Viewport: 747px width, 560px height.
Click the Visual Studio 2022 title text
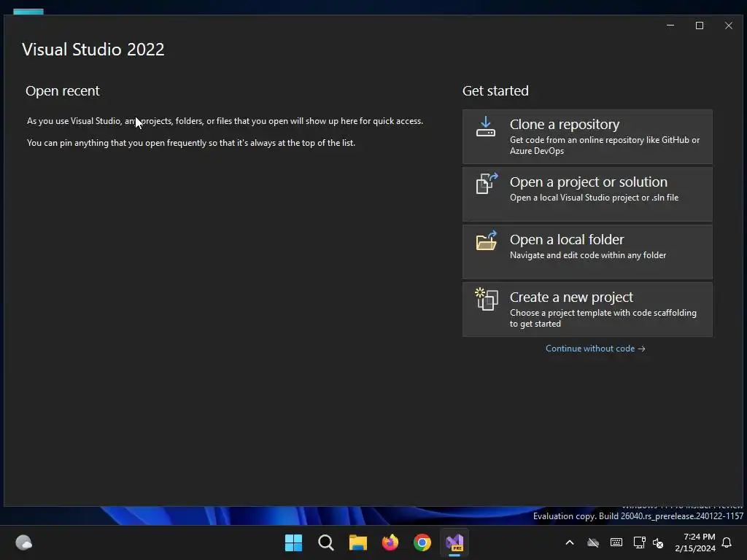pos(93,50)
